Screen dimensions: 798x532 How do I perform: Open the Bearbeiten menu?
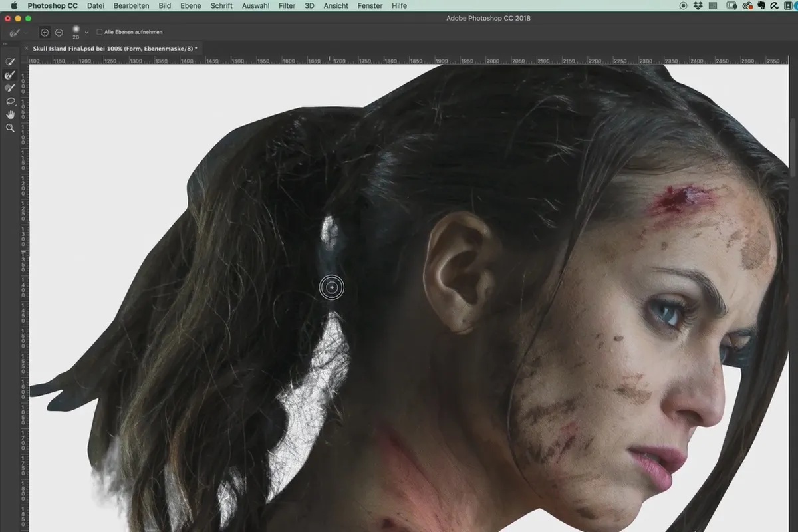131,5
